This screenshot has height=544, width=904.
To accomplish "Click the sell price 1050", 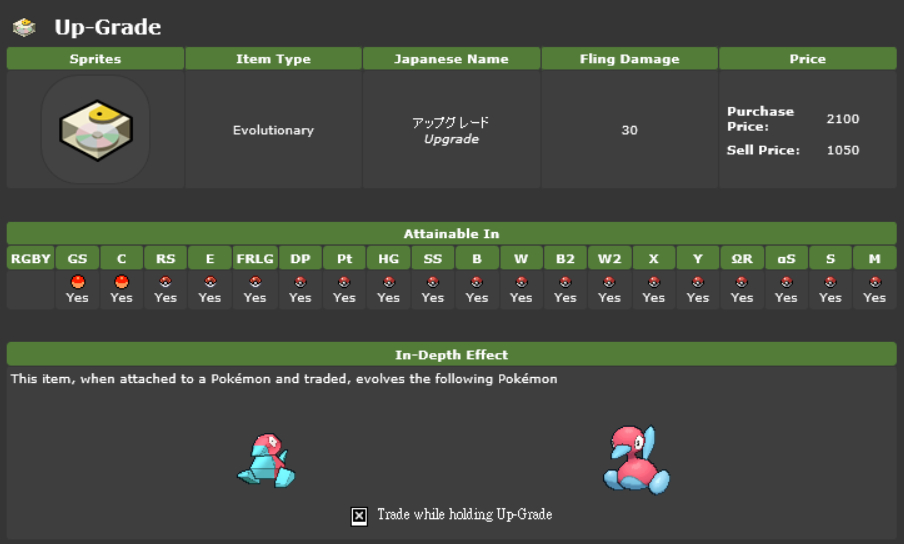I will tap(843, 150).
